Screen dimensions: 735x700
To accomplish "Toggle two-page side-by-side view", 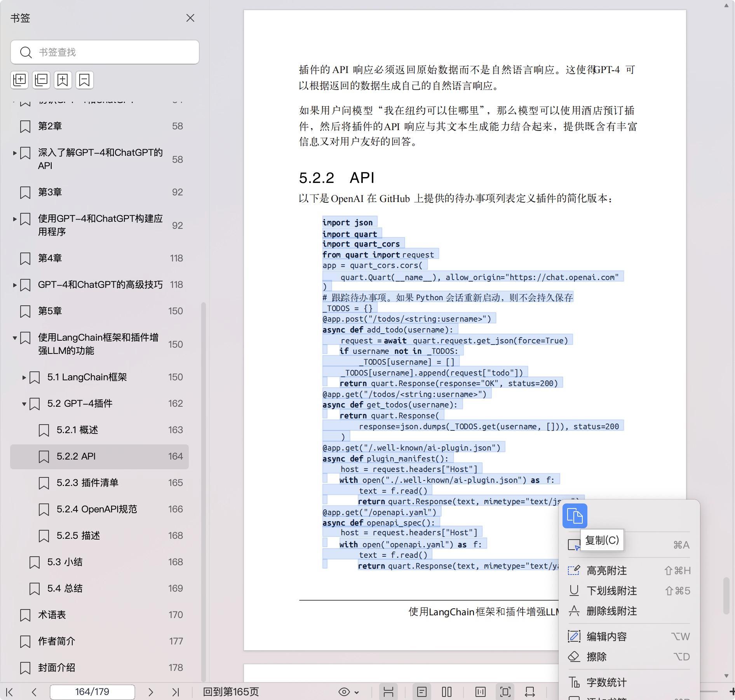I will click(x=447, y=692).
